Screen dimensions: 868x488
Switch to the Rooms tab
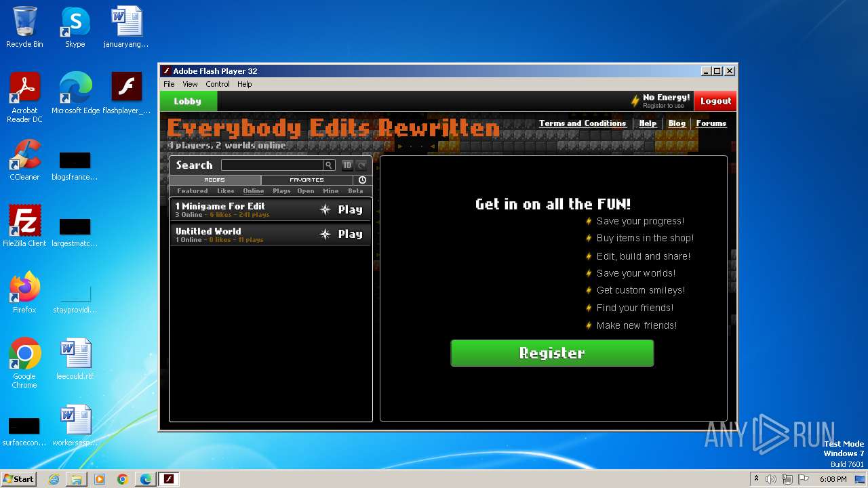(214, 180)
